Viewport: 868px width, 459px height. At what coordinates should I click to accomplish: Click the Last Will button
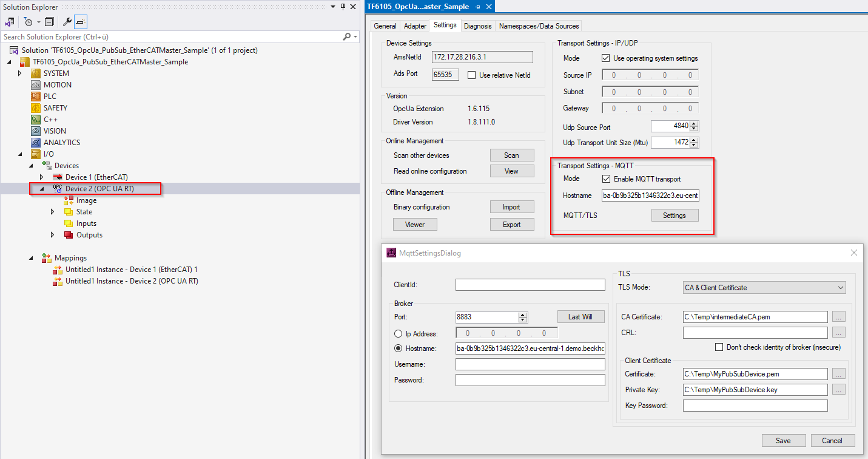(582, 317)
